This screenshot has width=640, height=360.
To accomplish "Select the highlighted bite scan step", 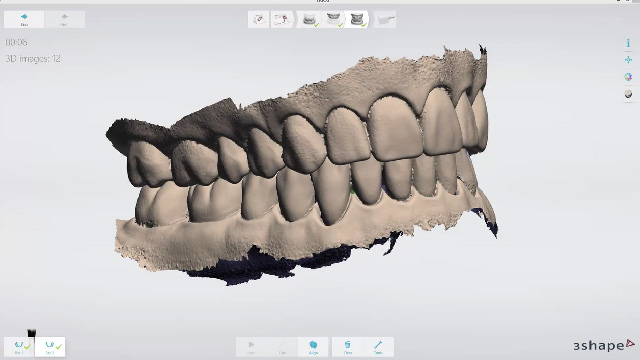I will (x=358, y=19).
